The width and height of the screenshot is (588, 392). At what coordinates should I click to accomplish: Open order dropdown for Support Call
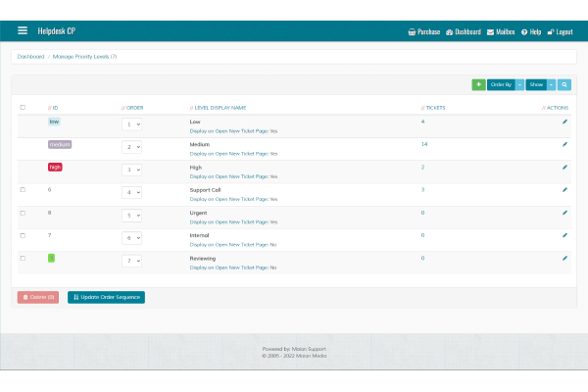[131, 192]
